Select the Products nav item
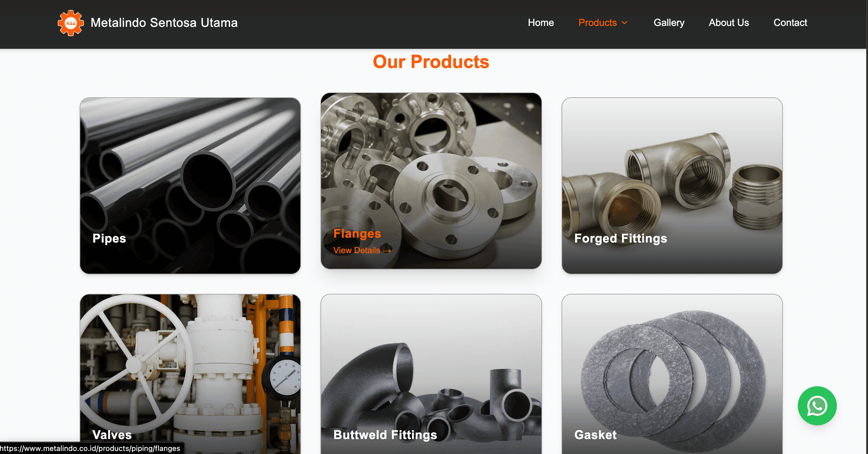Image resolution: width=868 pixels, height=454 pixels. coord(597,23)
